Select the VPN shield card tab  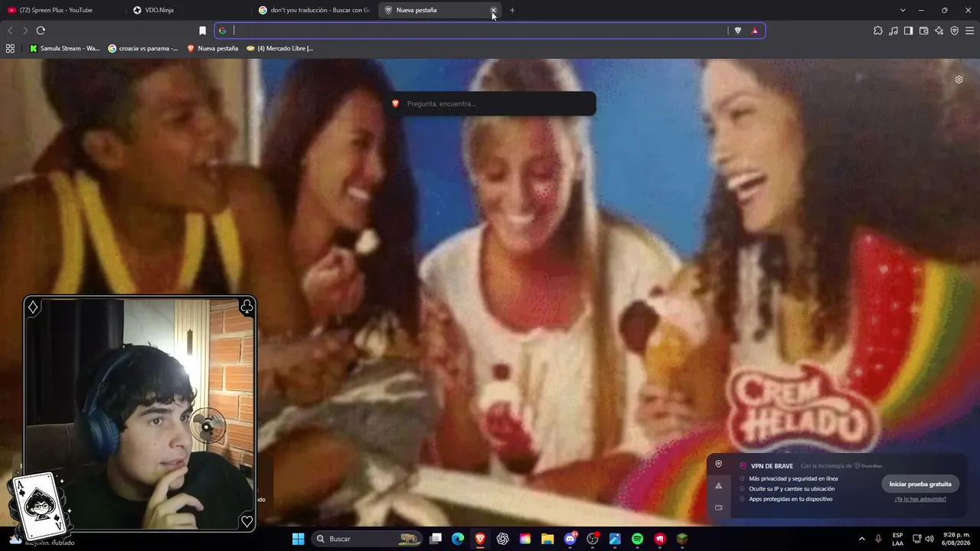[x=718, y=464]
